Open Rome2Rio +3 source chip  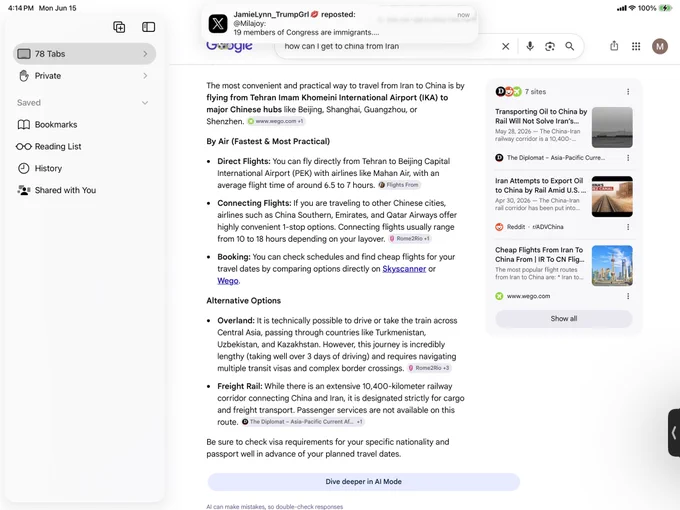pyautogui.click(x=429, y=368)
